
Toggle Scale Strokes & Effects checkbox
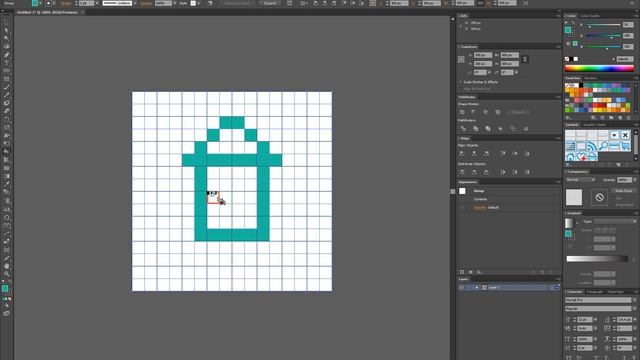coord(461,82)
